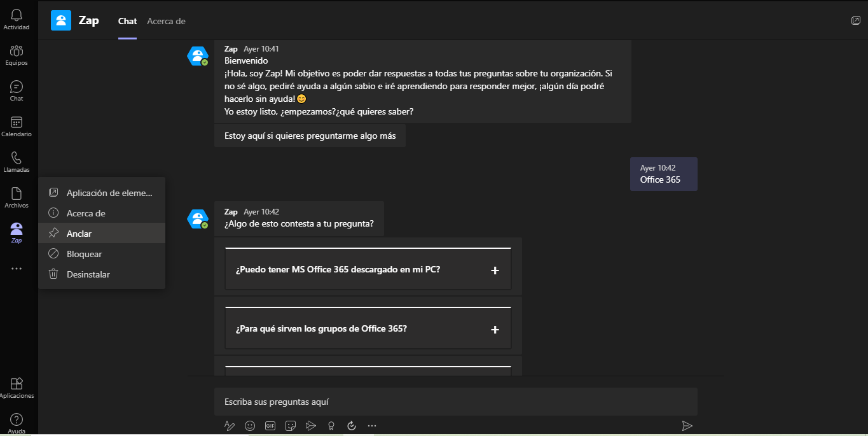Open the text format options icon
Image resolution: width=868 pixels, height=436 pixels.
[230, 425]
